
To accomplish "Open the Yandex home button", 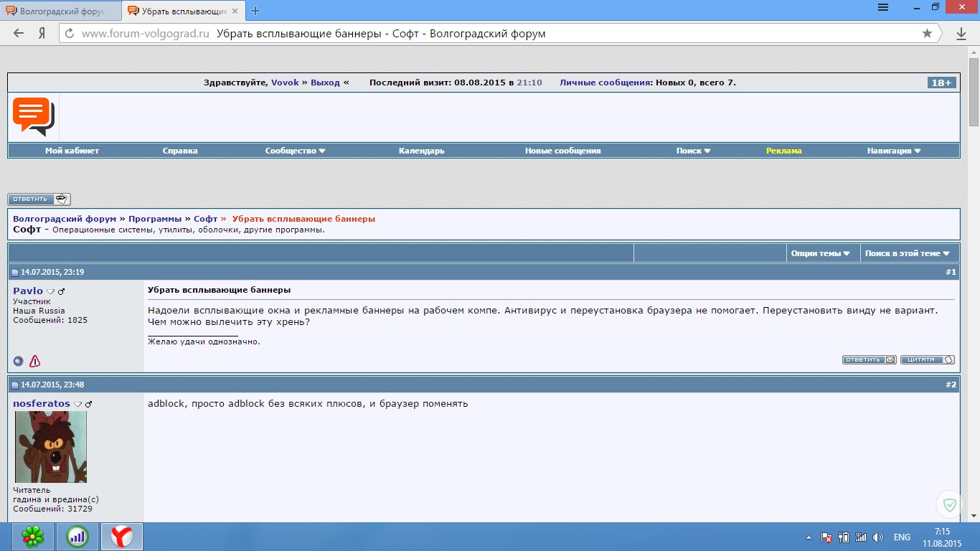I will pyautogui.click(x=42, y=34).
